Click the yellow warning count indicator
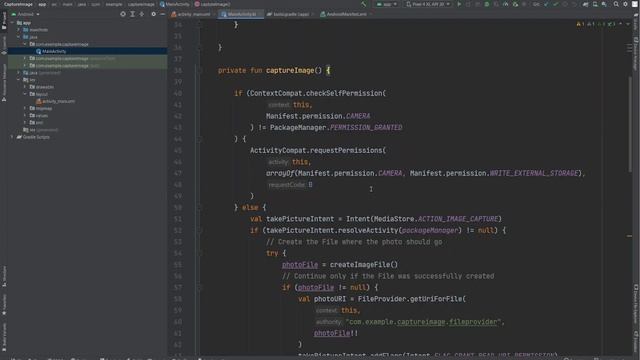This screenshot has height=360, width=640. tap(580, 24)
